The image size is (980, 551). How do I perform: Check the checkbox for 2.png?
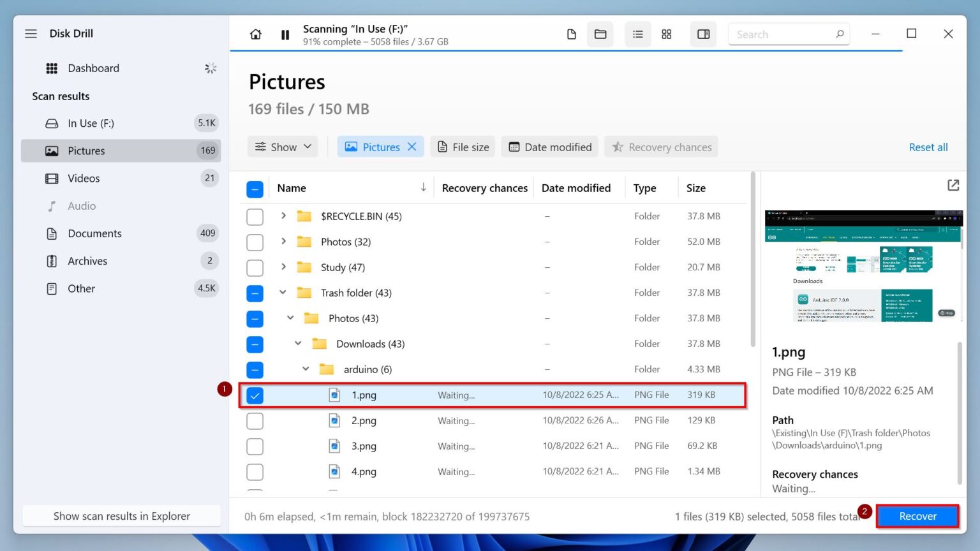coord(255,420)
